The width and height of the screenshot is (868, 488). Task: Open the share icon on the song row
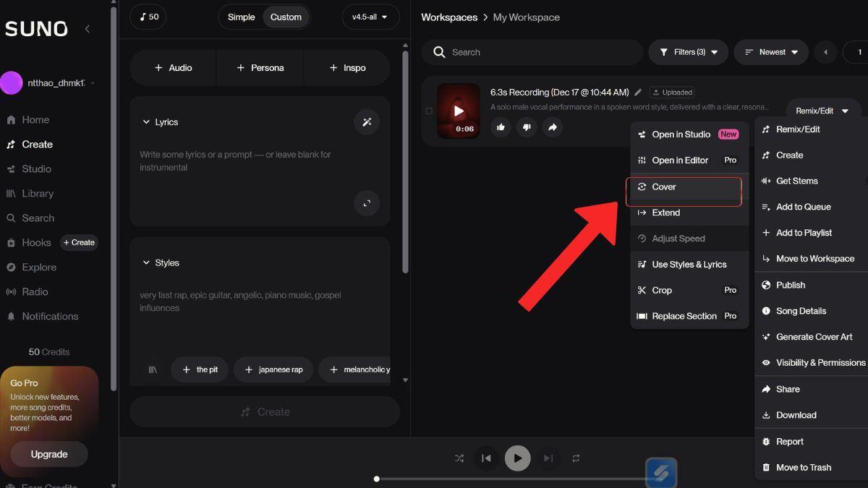pyautogui.click(x=553, y=127)
